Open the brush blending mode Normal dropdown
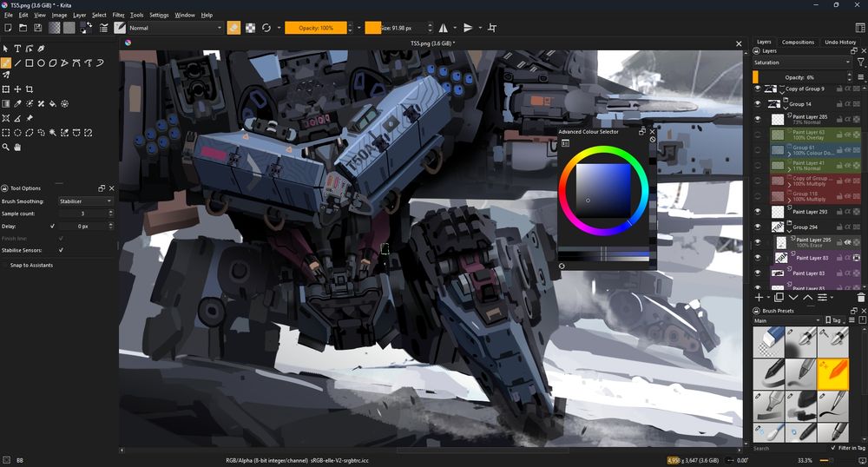868x467 pixels. point(175,28)
